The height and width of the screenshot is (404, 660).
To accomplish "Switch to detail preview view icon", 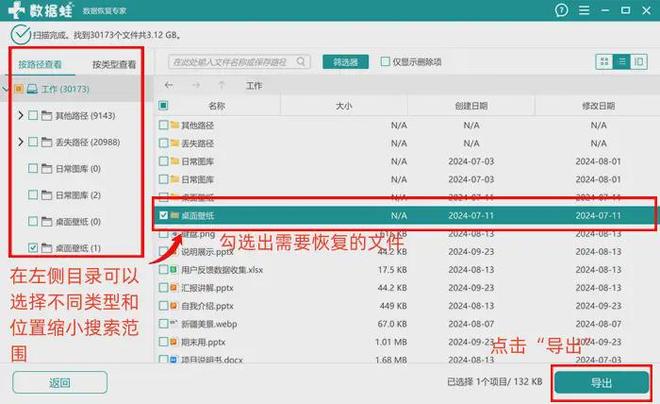I will pyautogui.click(x=638, y=62).
